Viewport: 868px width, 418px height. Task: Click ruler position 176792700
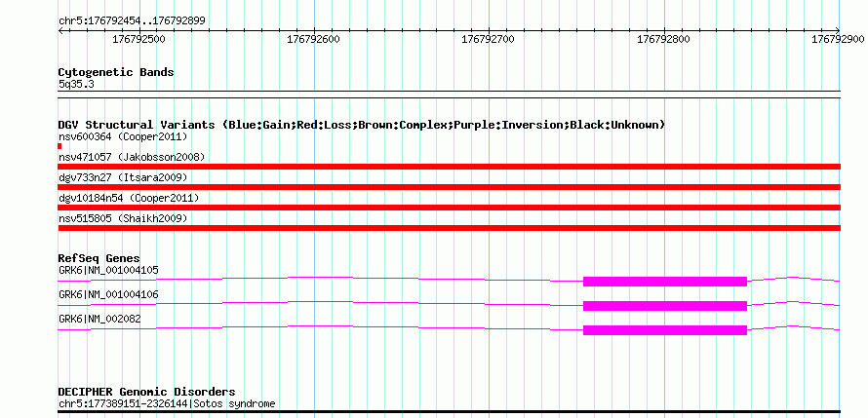coord(489,39)
